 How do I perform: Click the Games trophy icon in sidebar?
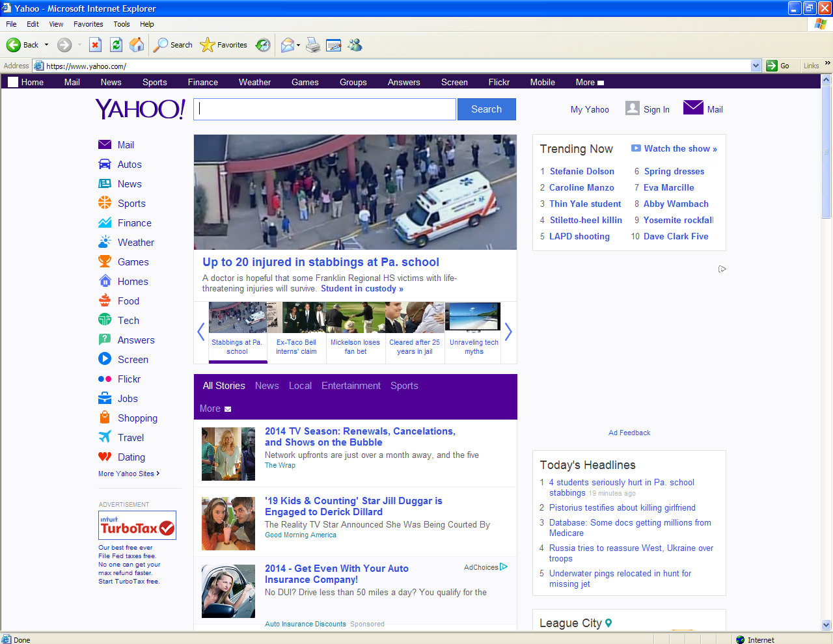(x=105, y=262)
